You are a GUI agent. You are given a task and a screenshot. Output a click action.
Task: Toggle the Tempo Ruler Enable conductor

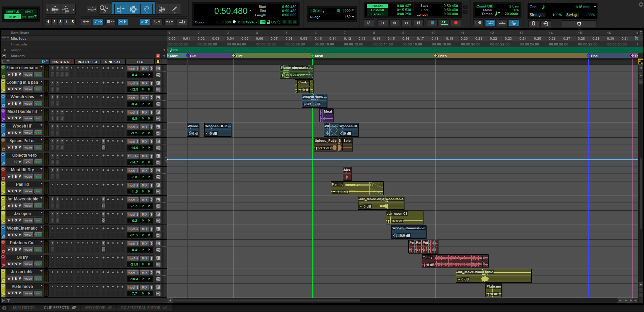point(514,23)
